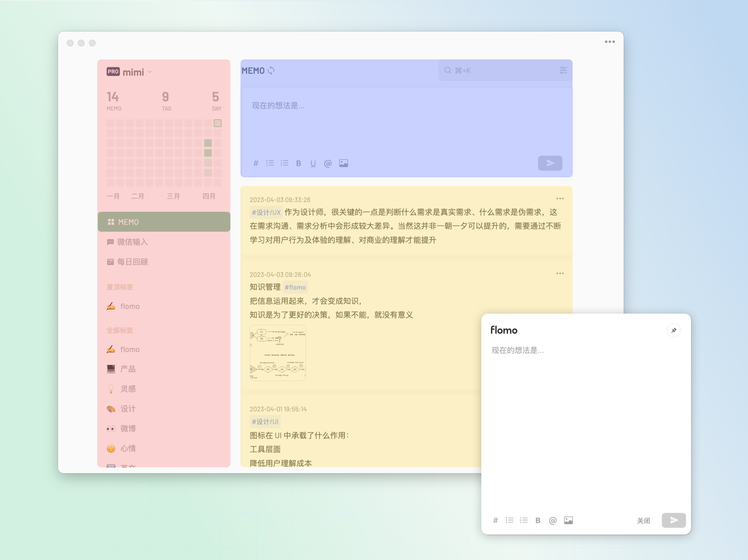Open the insert image icon in the editor toolbar

point(344,163)
